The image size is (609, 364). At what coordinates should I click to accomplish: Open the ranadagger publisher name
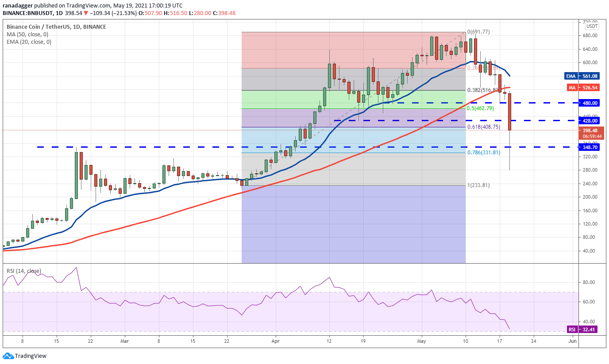tap(17, 5)
